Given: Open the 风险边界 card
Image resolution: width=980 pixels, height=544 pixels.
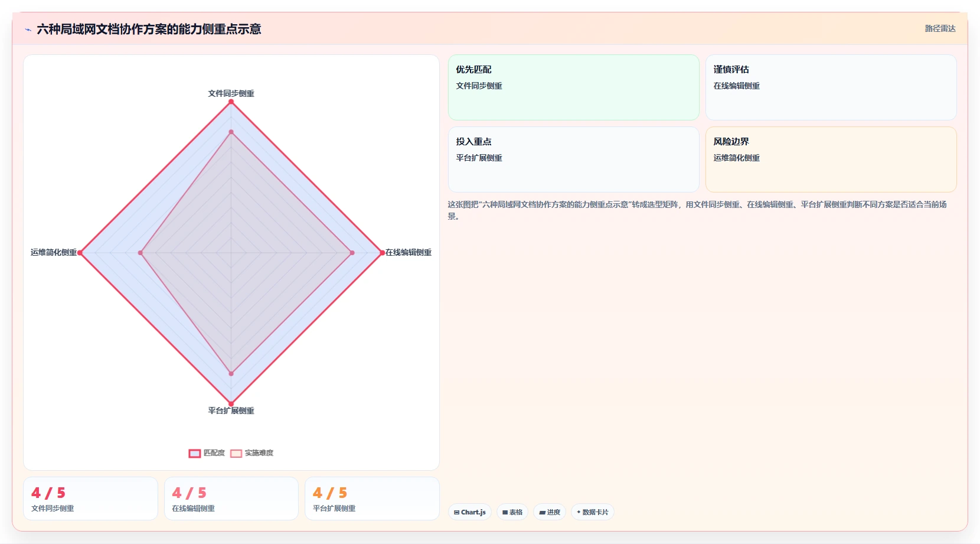Looking at the screenshot, I should 831,159.
